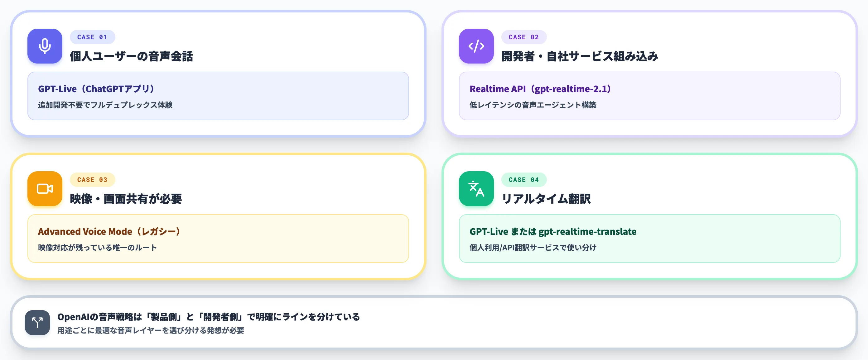The image size is (868, 360).
Task: Click summary headline about OpenAIの音声戦略
Action: click(209, 317)
